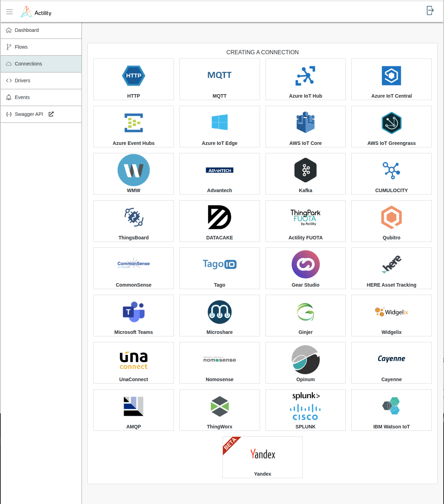444x504 pixels.
Task: Click the "DATACAKE" card label
Action: tap(219, 238)
